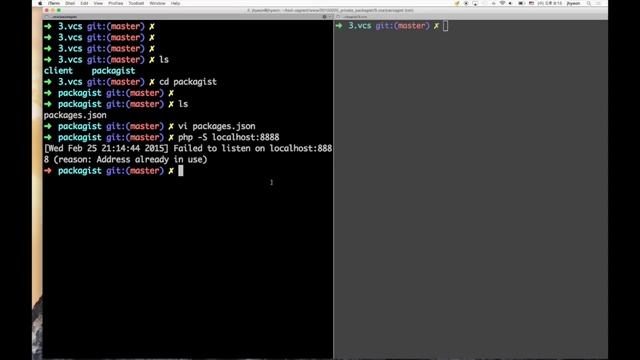
Task: Click 'packages.json' in the ls output line
Action: coord(75,115)
